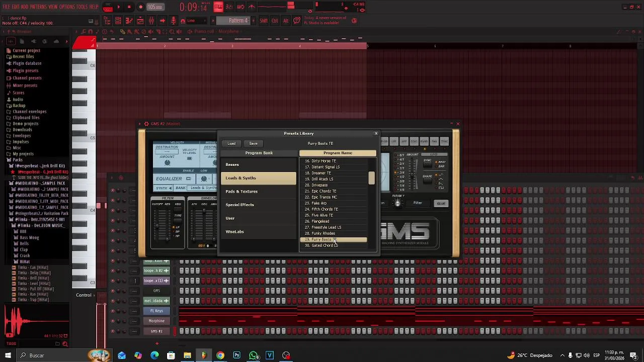Toggle the Shift typing key indicator
Screen dimensions: 644x362
pos(264,21)
